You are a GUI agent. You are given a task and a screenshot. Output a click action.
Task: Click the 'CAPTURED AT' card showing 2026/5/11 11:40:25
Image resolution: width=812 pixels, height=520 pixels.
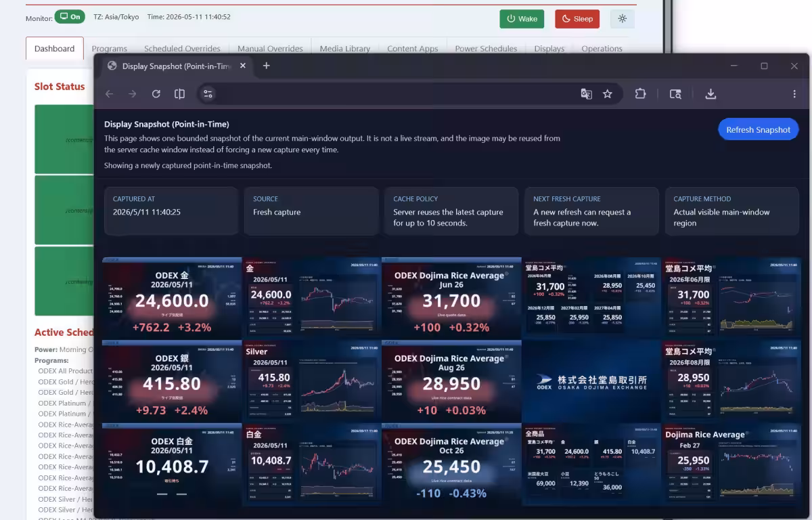(171, 211)
